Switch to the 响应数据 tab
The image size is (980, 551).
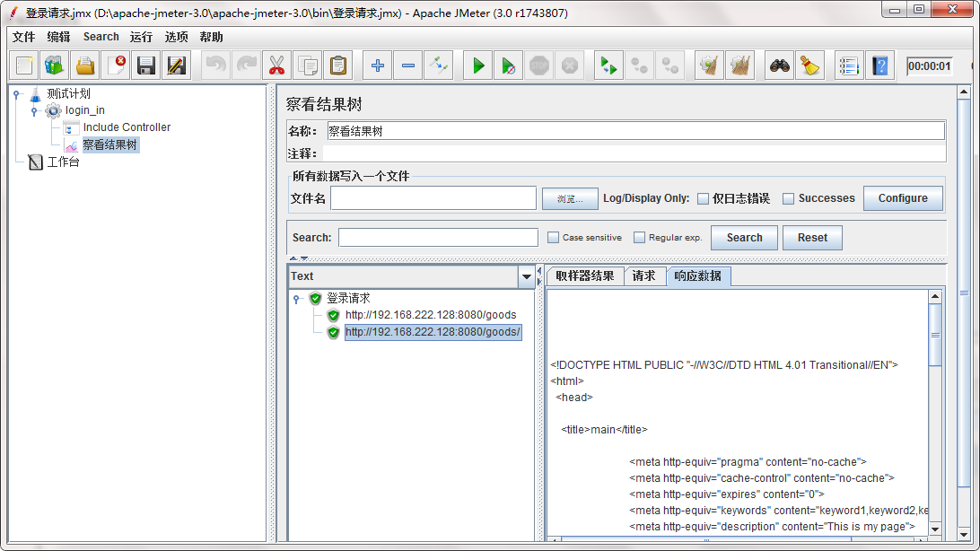click(x=697, y=276)
